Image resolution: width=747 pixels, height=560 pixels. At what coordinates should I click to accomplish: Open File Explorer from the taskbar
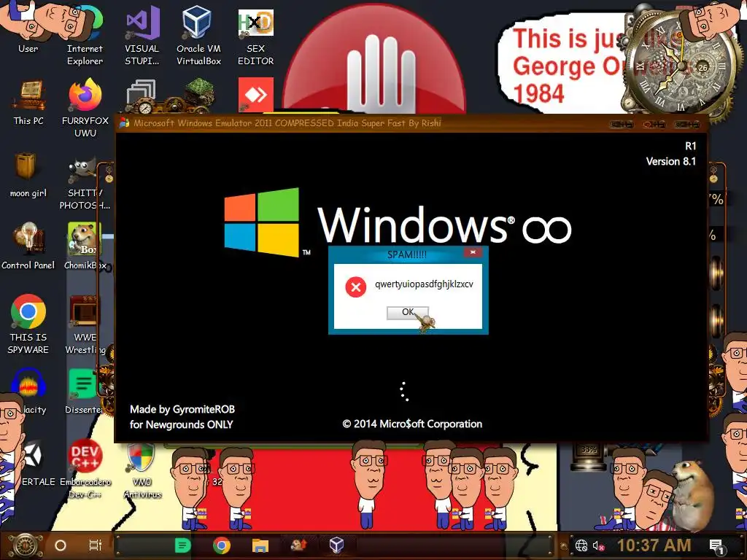point(260,545)
